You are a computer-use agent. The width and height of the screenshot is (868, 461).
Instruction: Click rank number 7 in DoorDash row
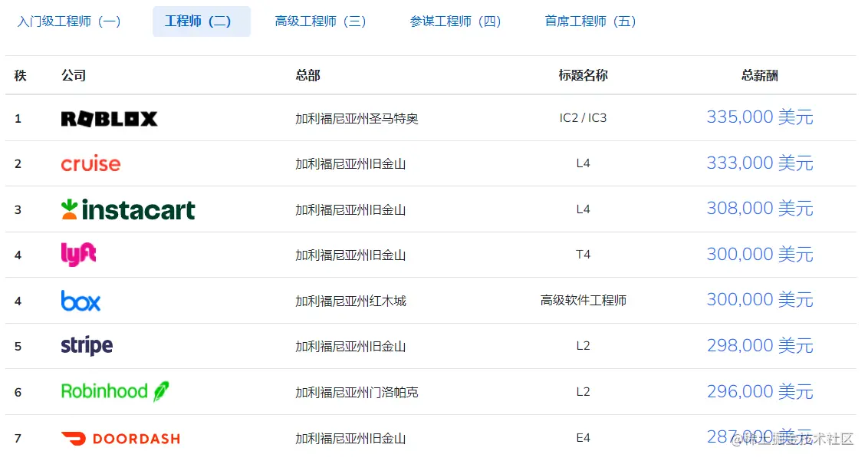18,438
